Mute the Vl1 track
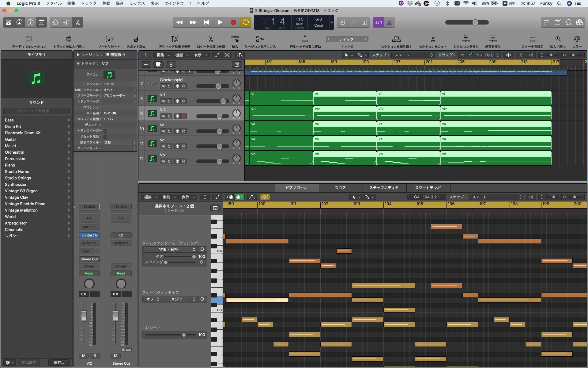Viewport: 588px width, 368px height. (163, 101)
